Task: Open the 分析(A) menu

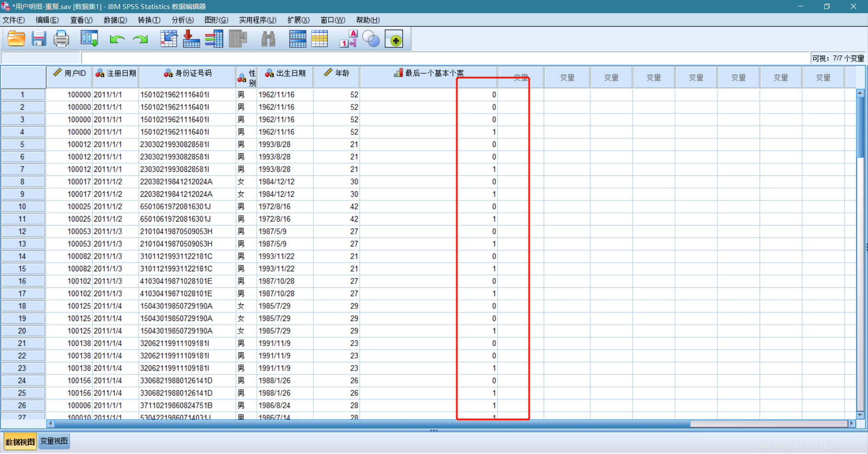Action: pos(183,20)
